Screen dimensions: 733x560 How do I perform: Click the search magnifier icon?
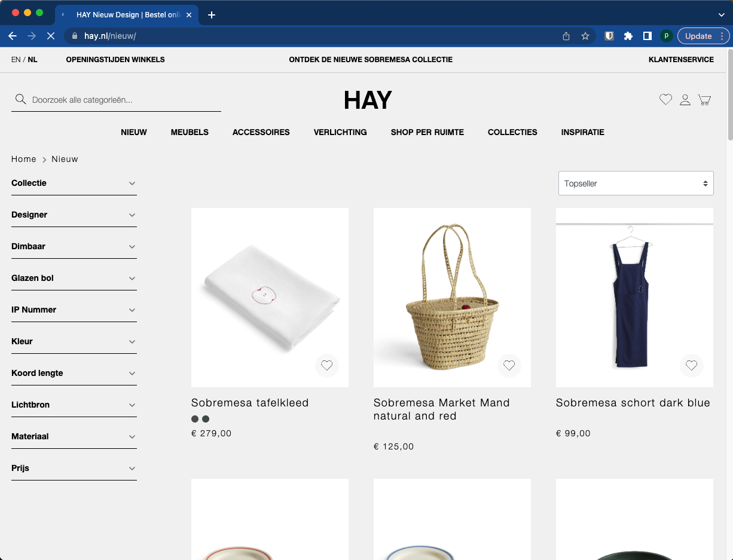[x=20, y=99]
